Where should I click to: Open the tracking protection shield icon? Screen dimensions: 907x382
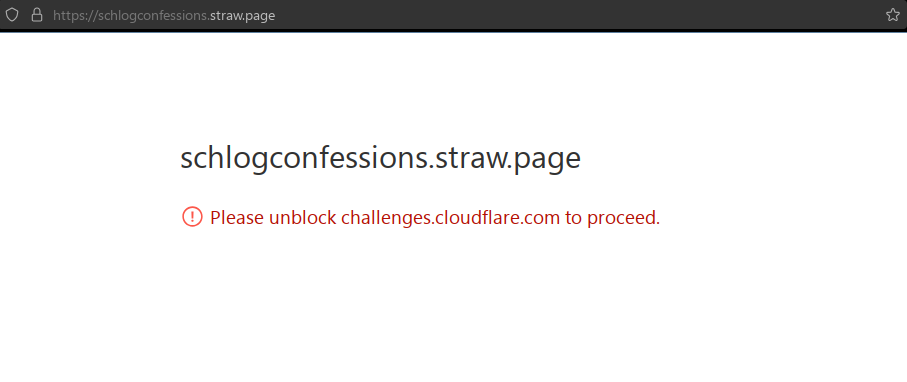click(12, 15)
